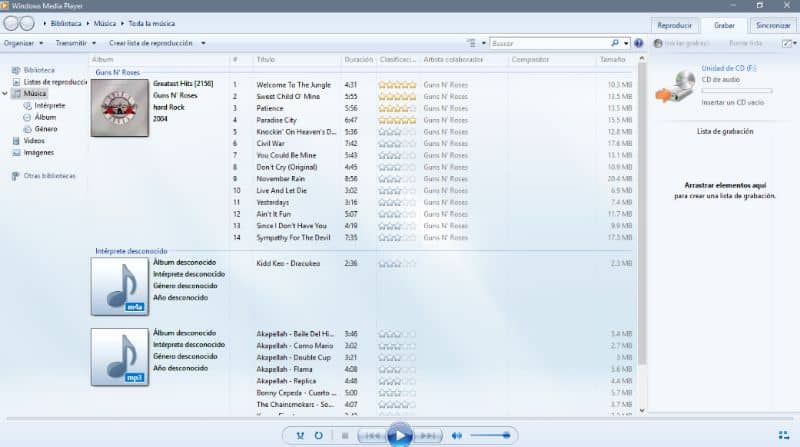Click Intérprete desconocido group header
The height and width of the screenshot is (447, 800).
point(131,251)
